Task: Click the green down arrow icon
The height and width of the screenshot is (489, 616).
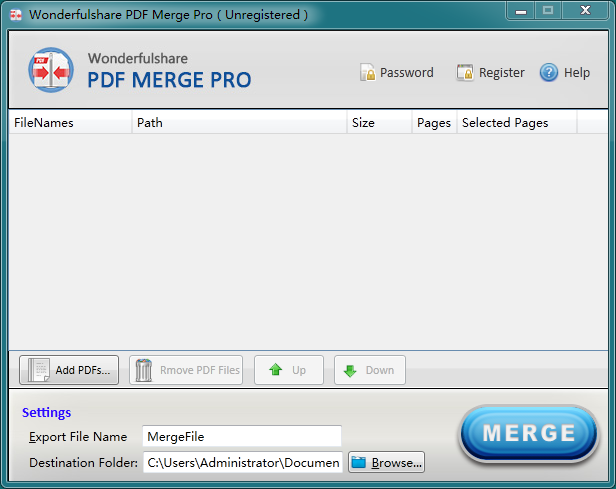Action: [x=350, y=370]
